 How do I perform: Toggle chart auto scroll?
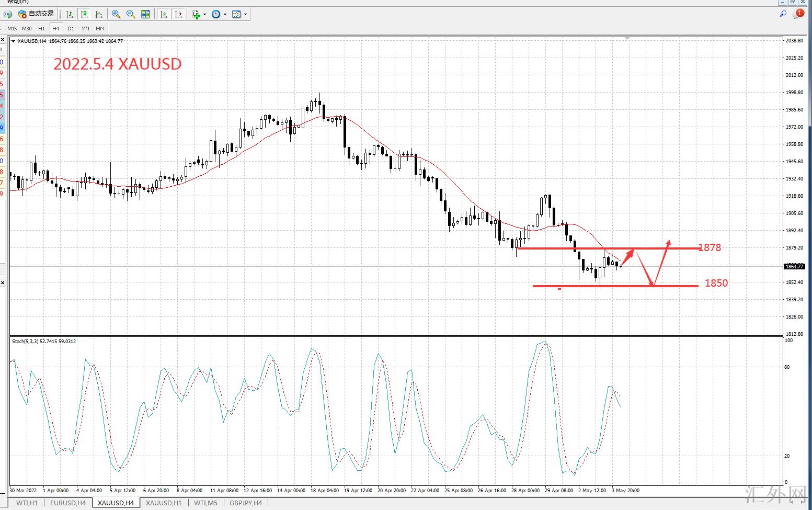tap(164, 14)
